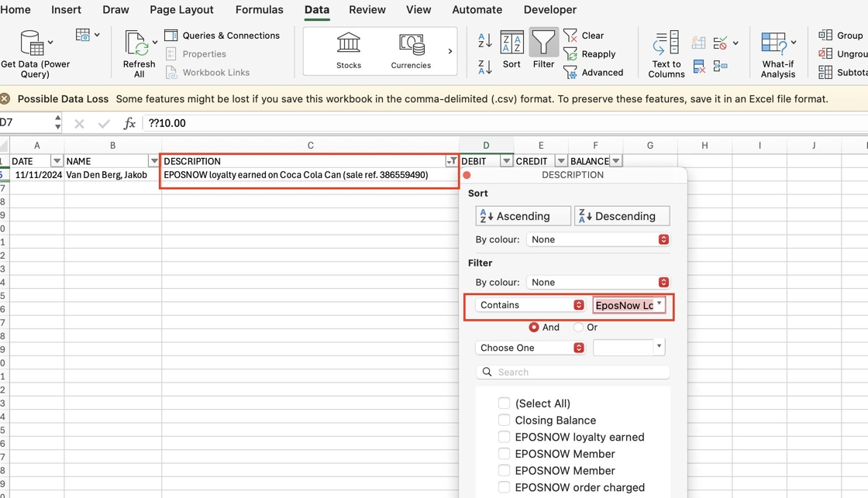Click the Consolidate icon
Screen dimensions: 868x498
(721, 67)
